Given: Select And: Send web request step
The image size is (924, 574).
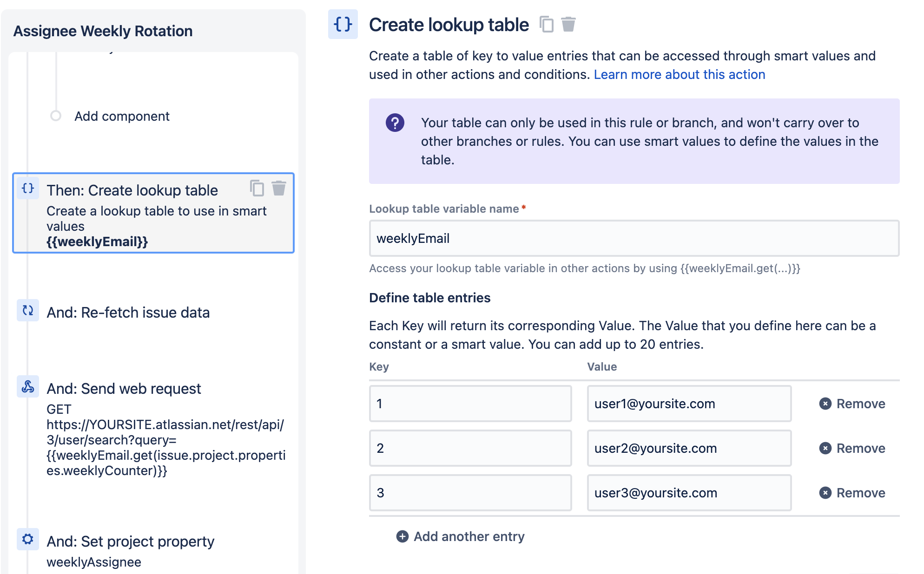Looking at the screenshot, I should coord(124,389).
